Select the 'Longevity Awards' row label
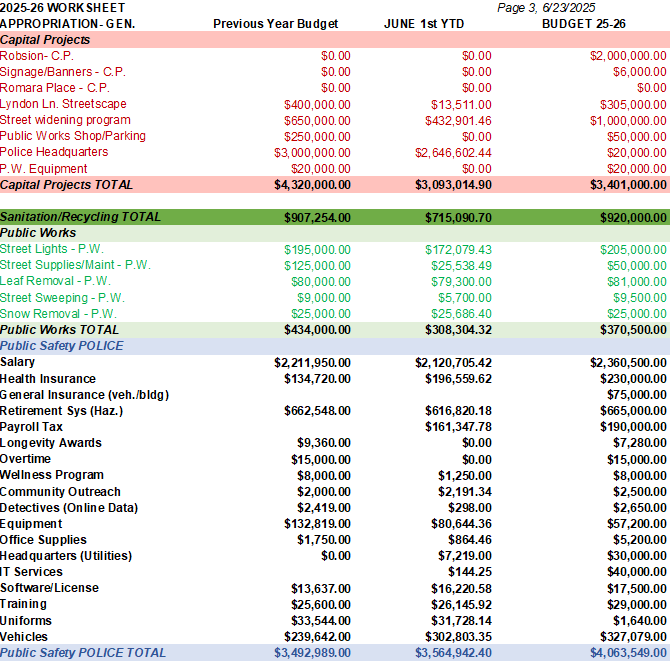Screen dimensions: 670x662 click(x=51, y=443)
